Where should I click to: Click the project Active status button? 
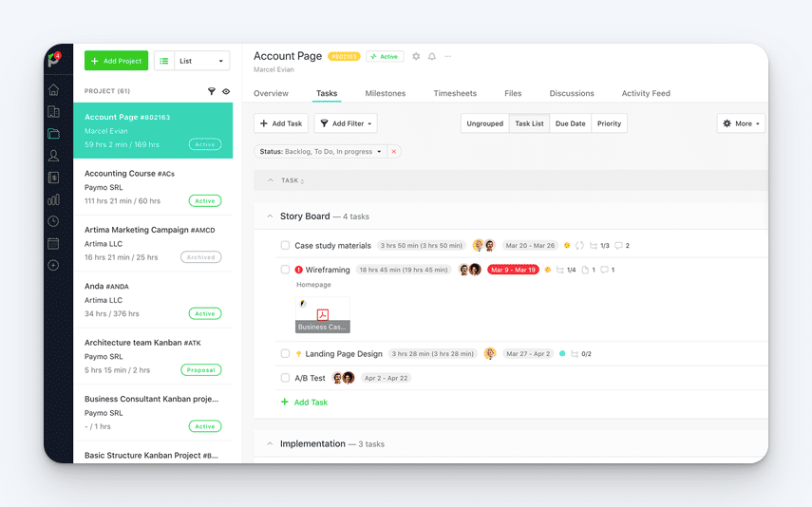click(x=385, y=56)
